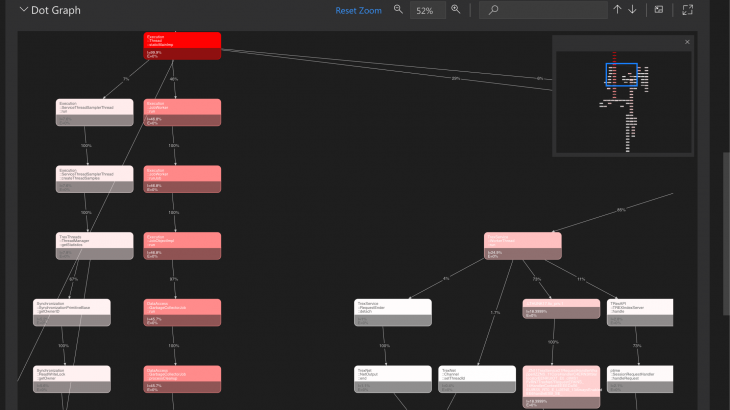Select the ThreadManager getStatistics node

tap(94, 246)
